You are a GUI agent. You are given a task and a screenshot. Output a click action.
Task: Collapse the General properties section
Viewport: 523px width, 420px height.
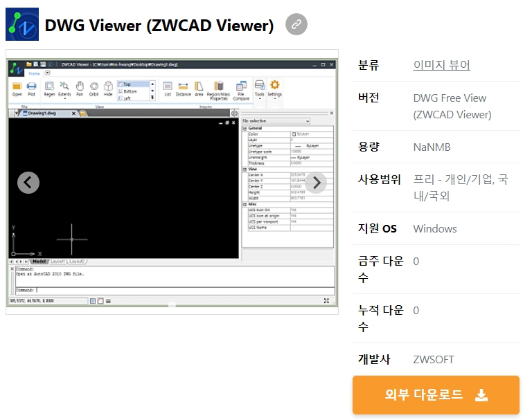(x=245, y=129)
